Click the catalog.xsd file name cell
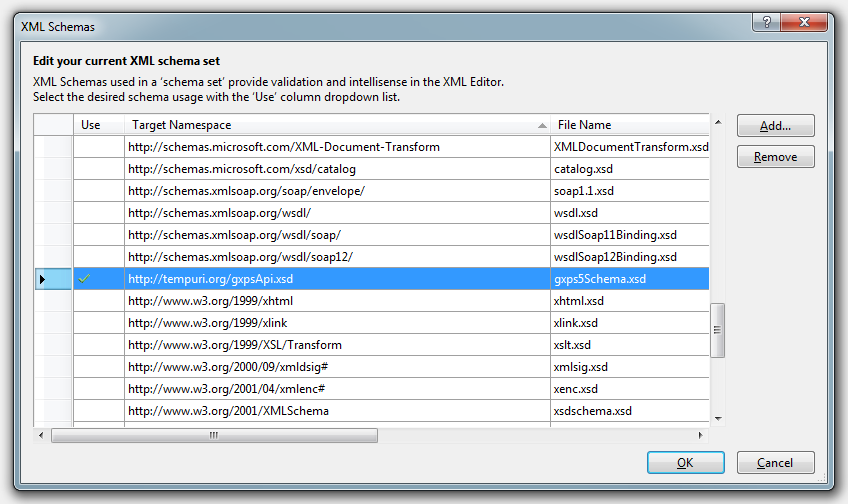Viewport: 848px width, 504px height. [x=630, y=169]
